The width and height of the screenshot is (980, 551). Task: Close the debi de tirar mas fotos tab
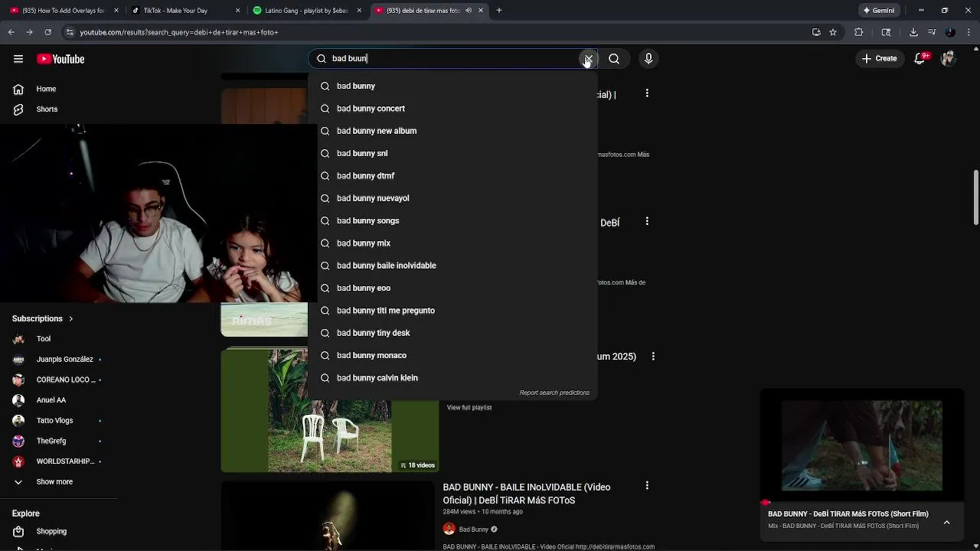click(481, 11)
